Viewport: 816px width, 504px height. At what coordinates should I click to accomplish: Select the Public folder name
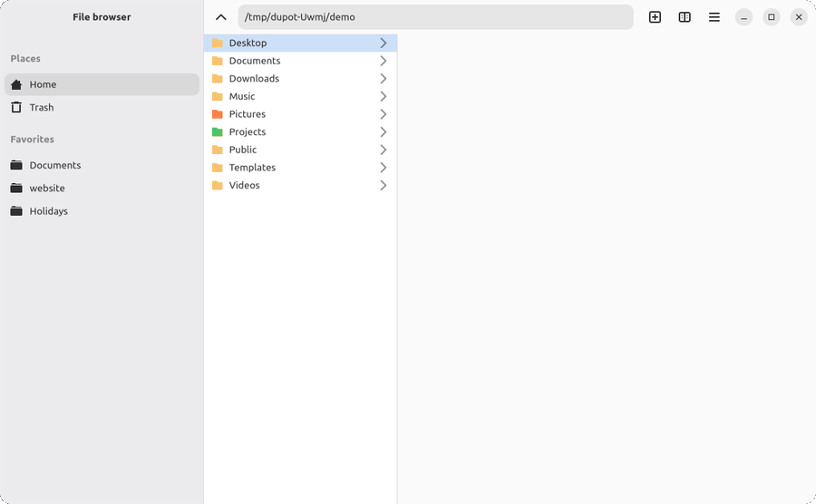pos(242,150)
